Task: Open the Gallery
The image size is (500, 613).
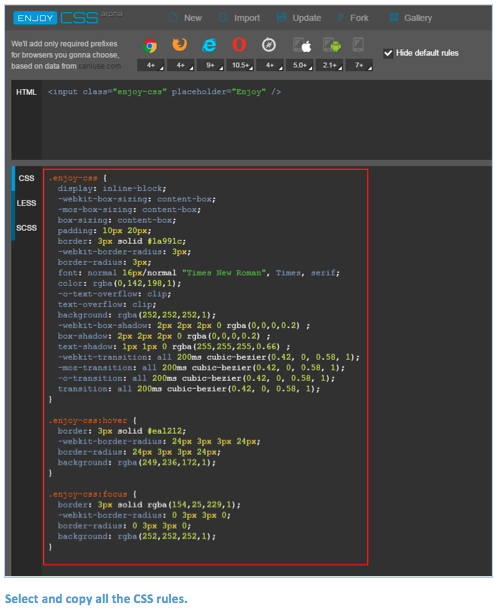Action: (x=410, y=18)
